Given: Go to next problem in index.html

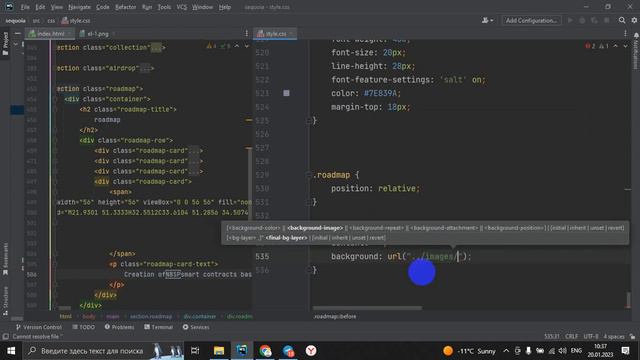Looking at the screenshot, I should (247, 46).
